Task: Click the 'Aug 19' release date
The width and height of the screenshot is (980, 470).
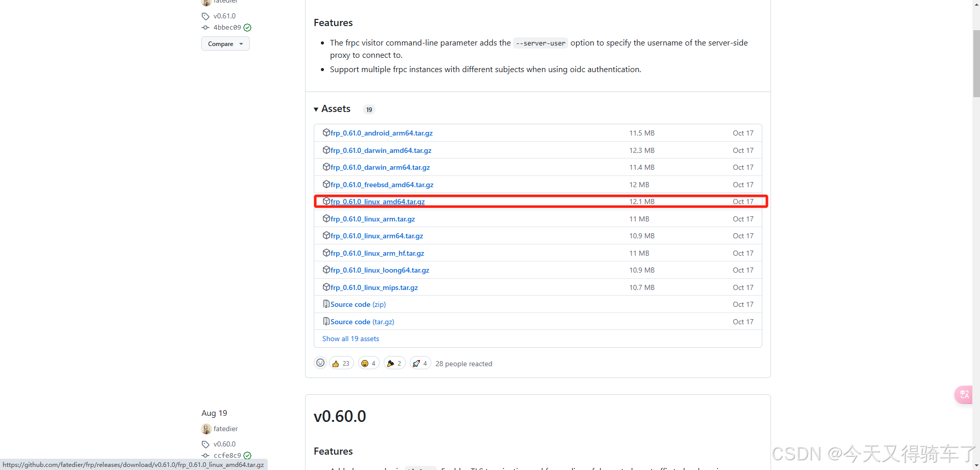Action: coord(214,413)
